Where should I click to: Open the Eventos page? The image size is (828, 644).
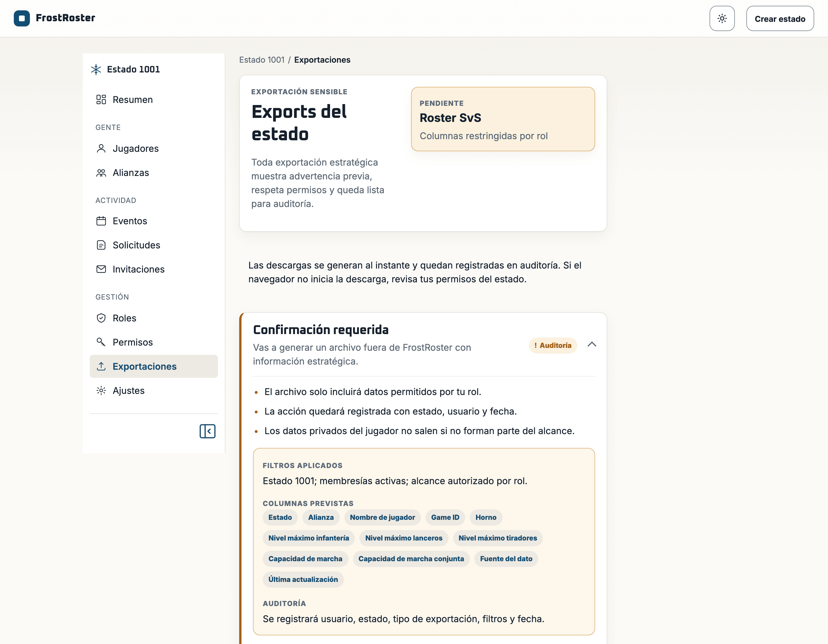(x=154, y=221)
